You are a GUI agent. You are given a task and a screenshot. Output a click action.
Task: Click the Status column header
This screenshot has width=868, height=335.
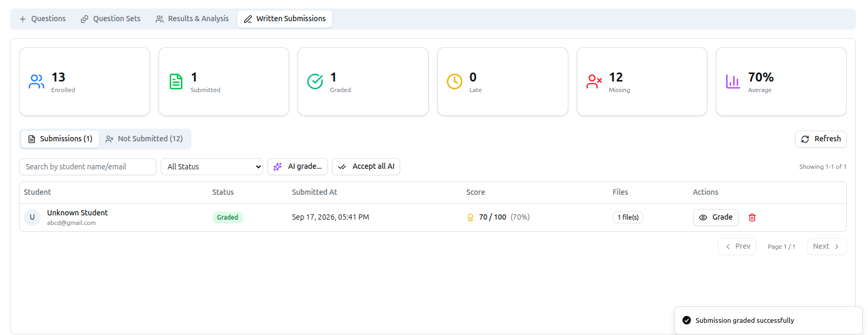pyautogui.click(x=223, y=192)
